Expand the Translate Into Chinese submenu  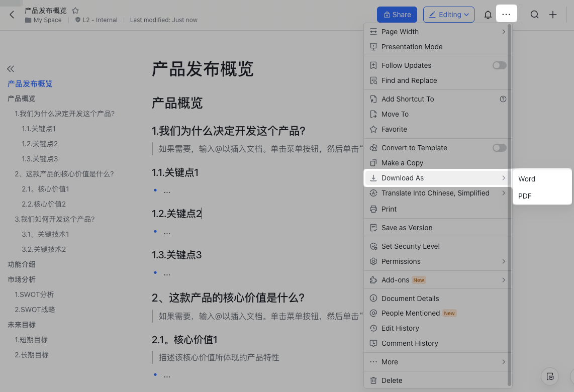(x=436, y=193)
